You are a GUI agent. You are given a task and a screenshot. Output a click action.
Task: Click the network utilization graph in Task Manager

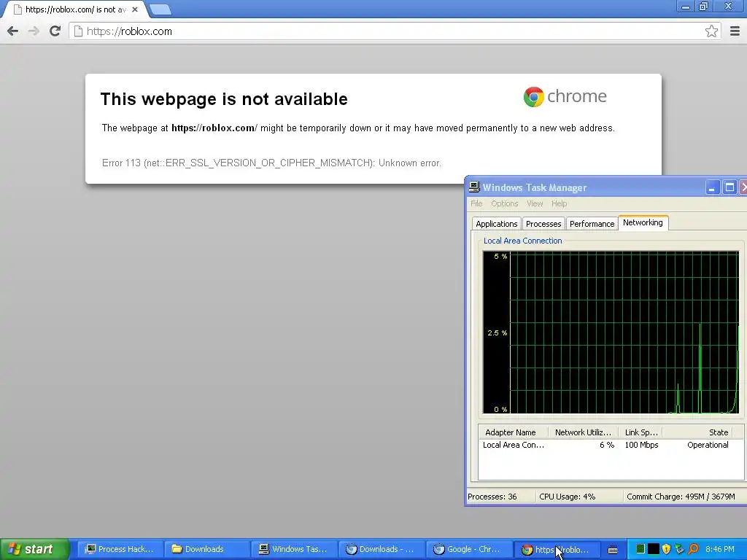(611, 332)
